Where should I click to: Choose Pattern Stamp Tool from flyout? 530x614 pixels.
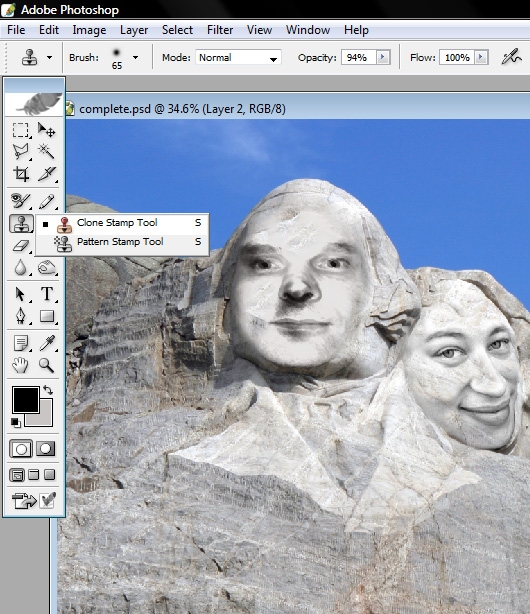(122, 244)
